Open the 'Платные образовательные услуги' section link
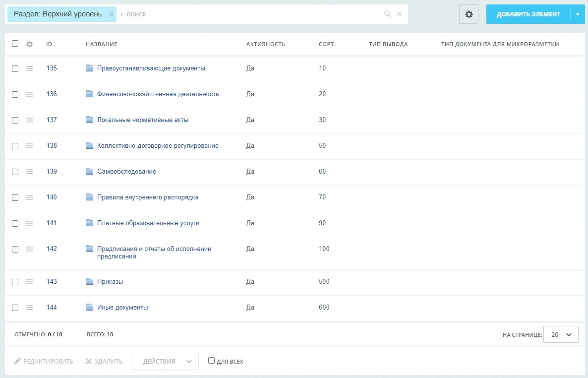 [148, 223]
